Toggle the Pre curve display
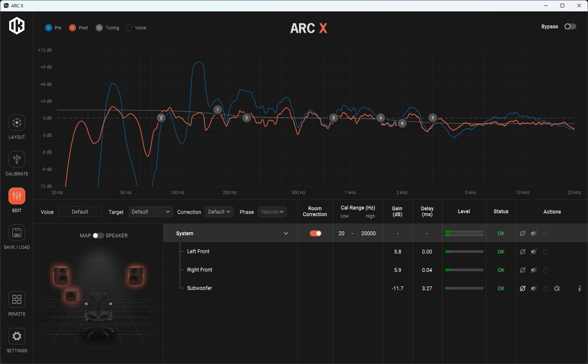Viewport: 588px width, 364px height. coord(53,28)
